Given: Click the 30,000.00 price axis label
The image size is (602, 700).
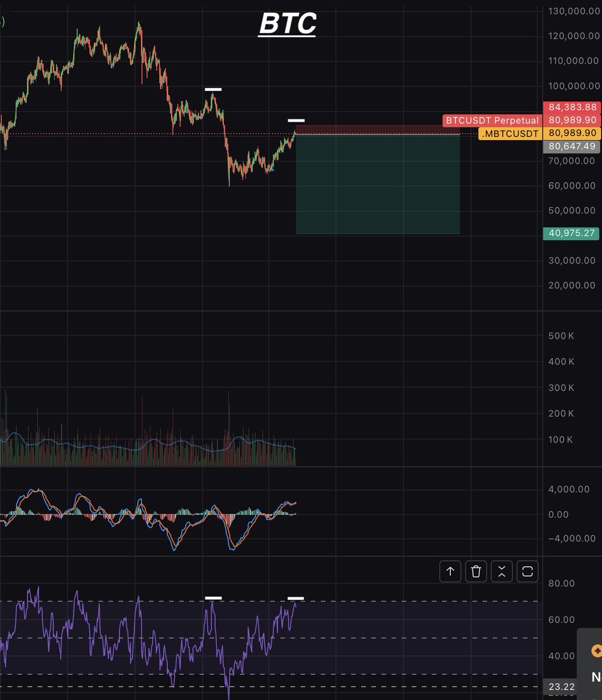Looking at the screenshot, I should coord(572,260).
